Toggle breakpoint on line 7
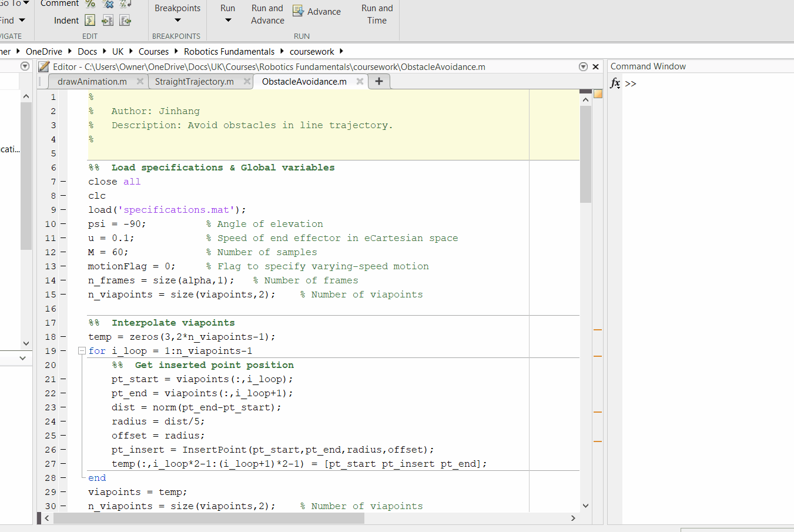The height and width of the screenshot is (532, 794). (63, 182)
